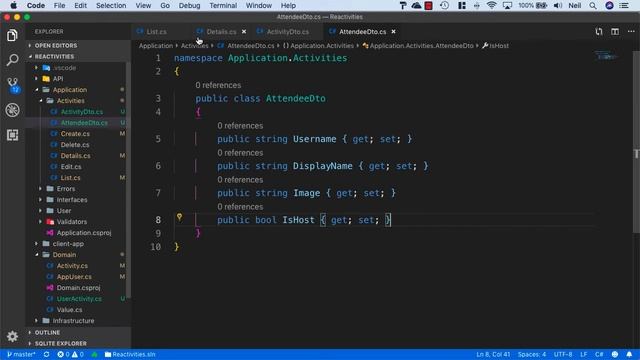Open Delete.cs in the explorer

coord(75,145)
